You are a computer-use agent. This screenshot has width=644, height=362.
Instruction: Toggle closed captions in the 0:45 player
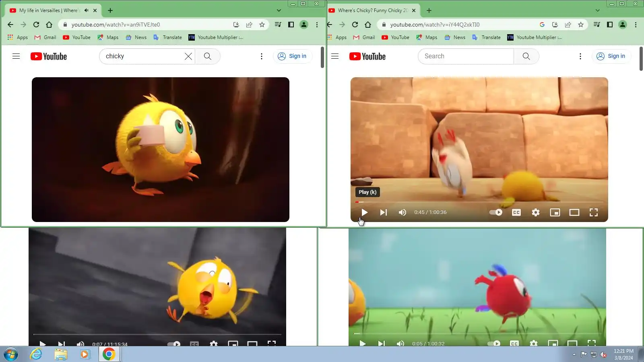pyautogui.click(x=516, y=212)
